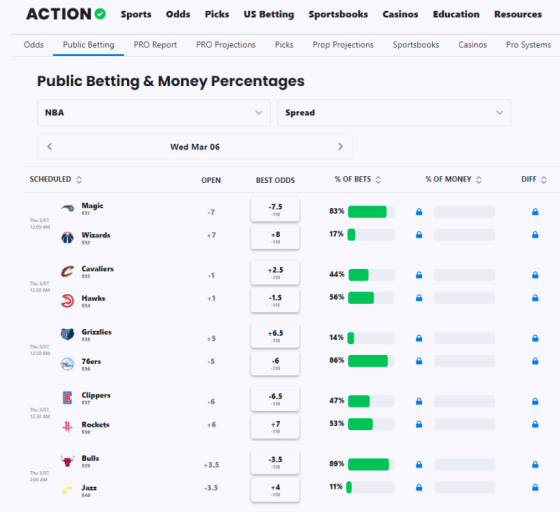Click Clippers -6.5 best odds button
The image size is (560, 512).
[275, 399]
